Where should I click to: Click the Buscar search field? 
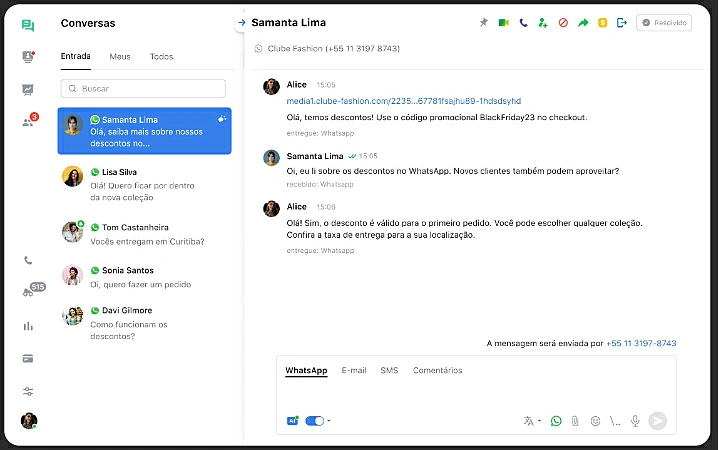143,88
